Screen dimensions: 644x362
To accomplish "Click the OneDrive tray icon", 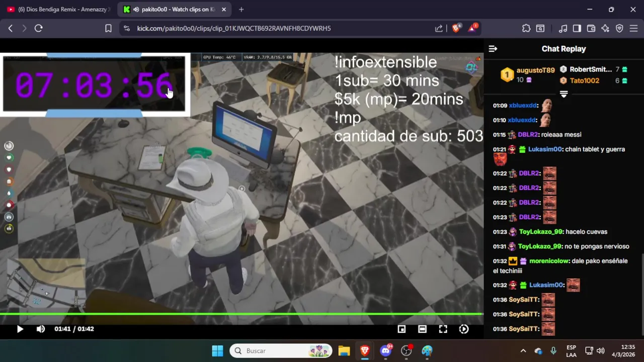I will pos(538,350).
